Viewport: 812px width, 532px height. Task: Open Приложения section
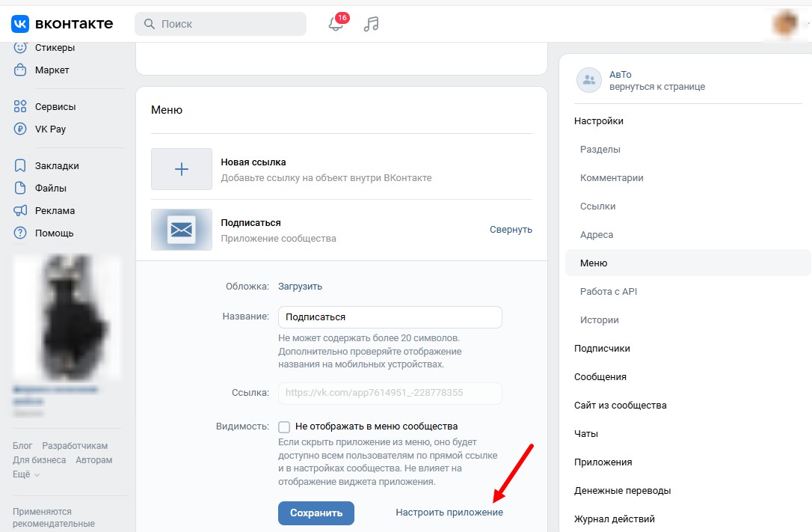click(x=603, y=462)
